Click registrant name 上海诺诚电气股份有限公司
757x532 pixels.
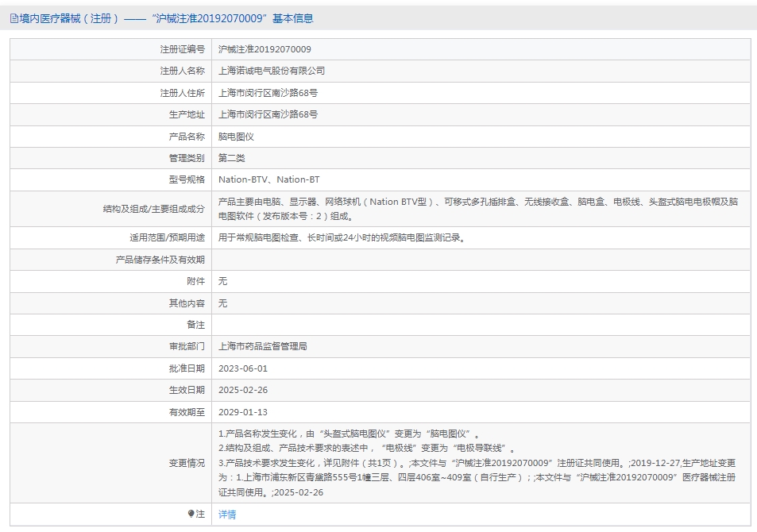coord(272,71)
